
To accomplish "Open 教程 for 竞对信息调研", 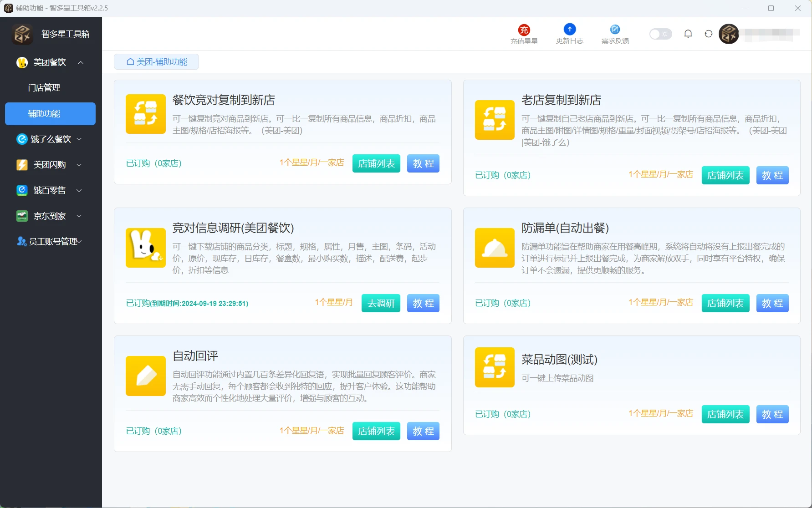I will (x=423, y=303).
